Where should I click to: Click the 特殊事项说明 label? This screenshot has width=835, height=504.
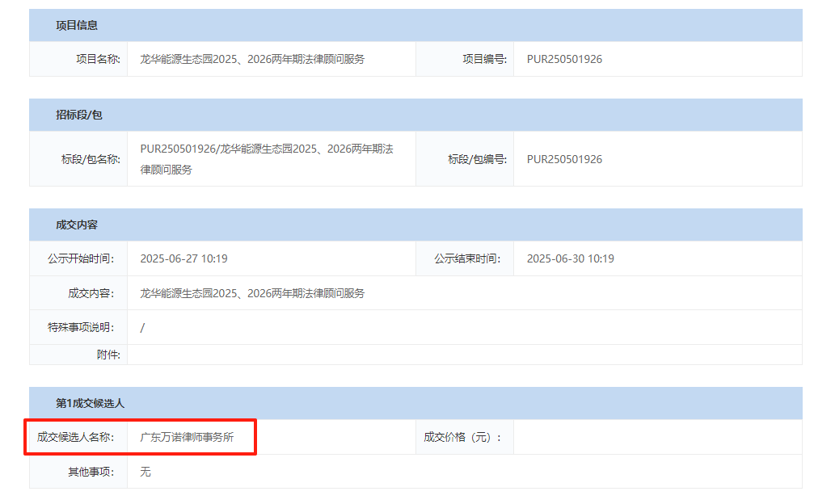80,327
